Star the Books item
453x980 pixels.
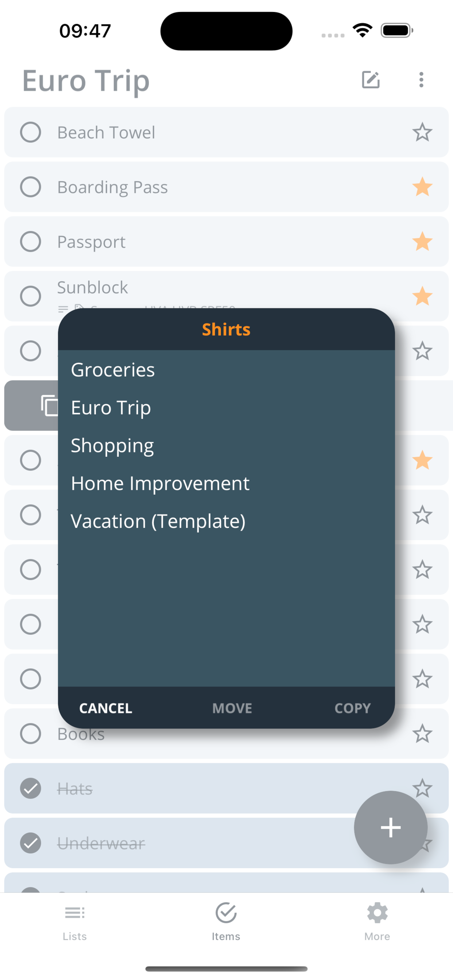(x=422, y=734)
